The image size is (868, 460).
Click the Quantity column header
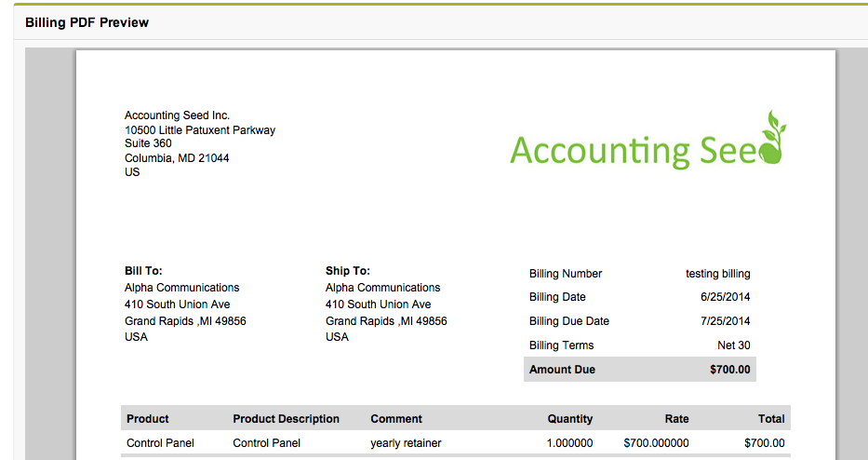coord(569,419)
